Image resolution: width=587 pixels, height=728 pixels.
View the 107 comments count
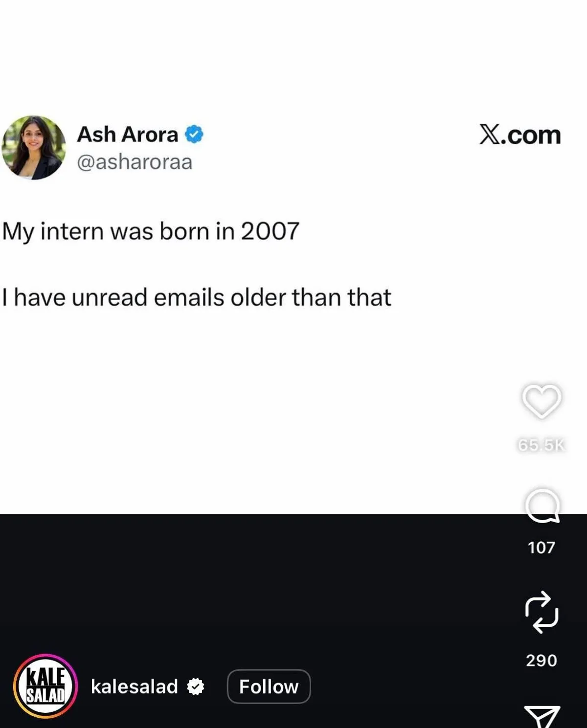click(x=542, y=548)
